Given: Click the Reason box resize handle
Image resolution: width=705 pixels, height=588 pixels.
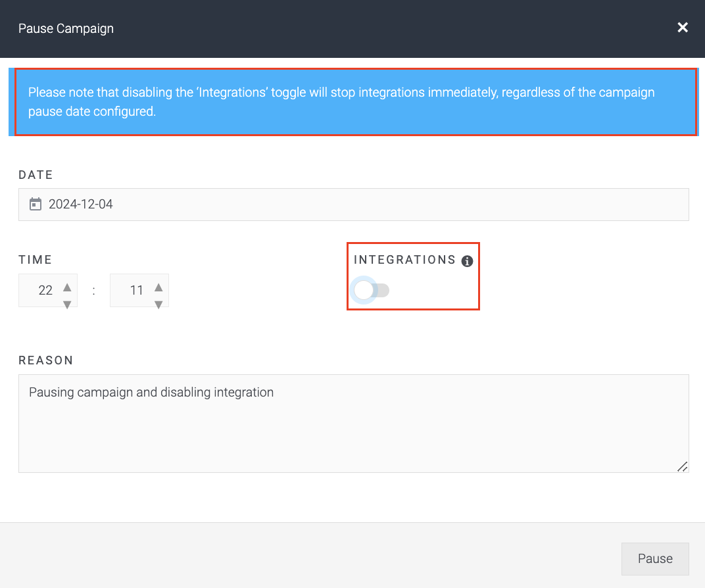Looking at the screenshot, I should [x=682, y=466].
